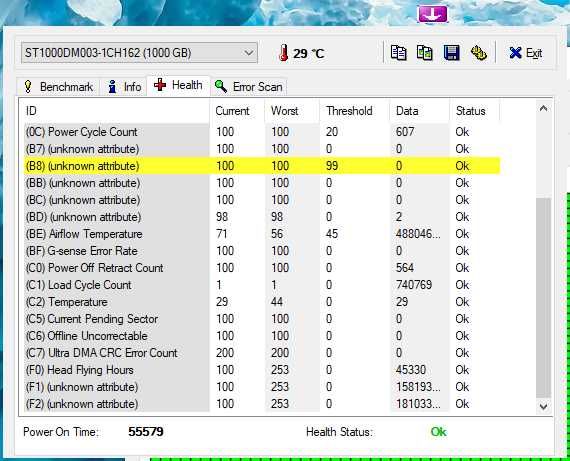The height and width of the screenshot is (461, 570).
Task: Select the Health tab
Action: tap(178, 85)
